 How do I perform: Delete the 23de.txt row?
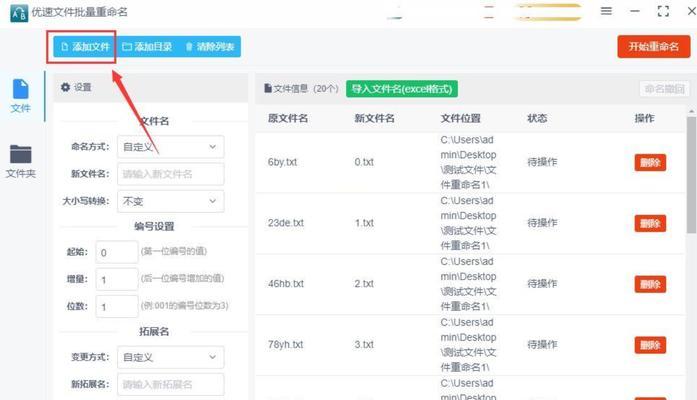pyautogui.click(x=650, y=224)
